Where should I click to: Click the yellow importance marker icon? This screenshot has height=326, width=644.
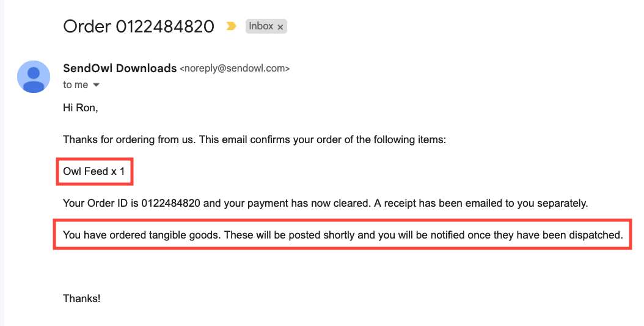tap(231, 26)
